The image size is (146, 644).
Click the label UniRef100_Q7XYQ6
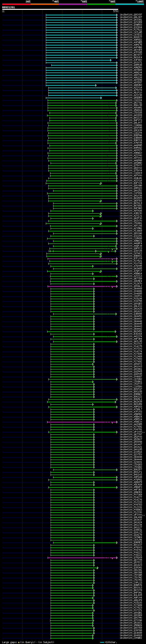(131, 620)
